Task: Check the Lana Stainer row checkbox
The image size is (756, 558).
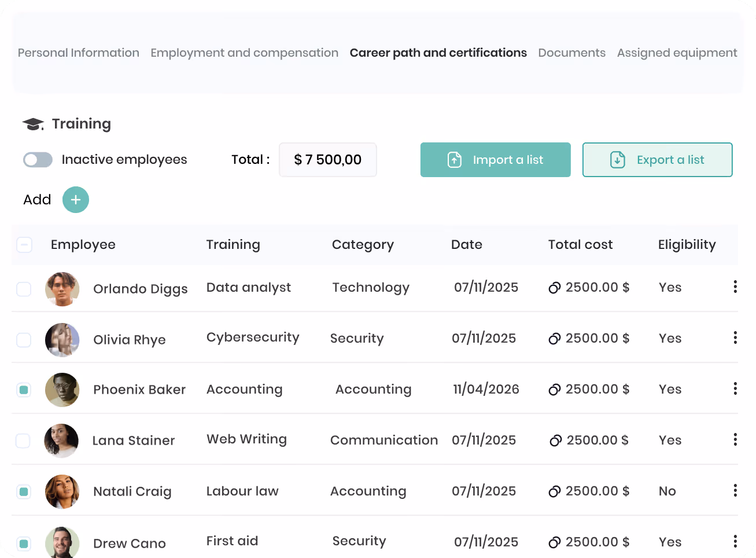Action: click(x=23, y=440)
